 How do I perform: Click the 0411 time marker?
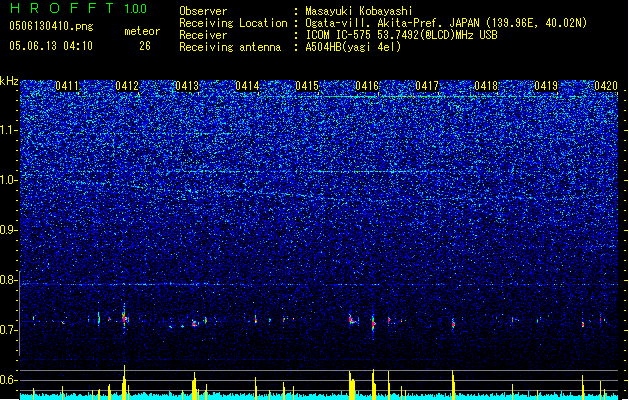tap(67, 86)
